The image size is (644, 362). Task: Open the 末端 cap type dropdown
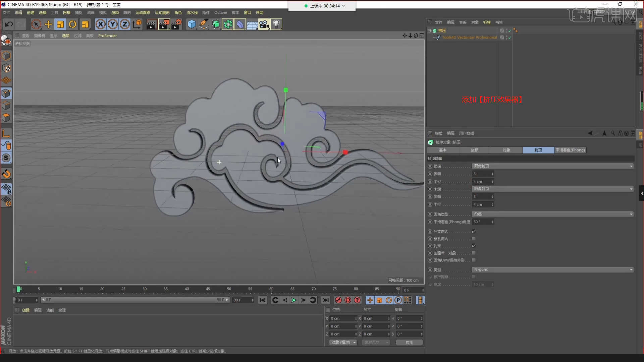[x=553, y=189]
